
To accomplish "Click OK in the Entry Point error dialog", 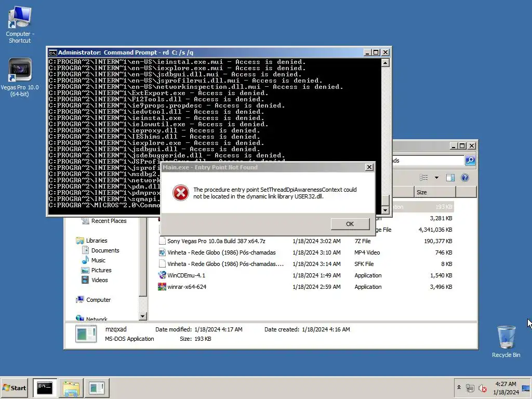I will 350,224.
